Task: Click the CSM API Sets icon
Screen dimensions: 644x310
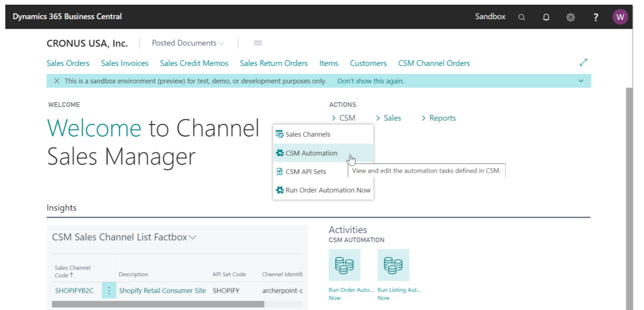Action: point(280,172)
